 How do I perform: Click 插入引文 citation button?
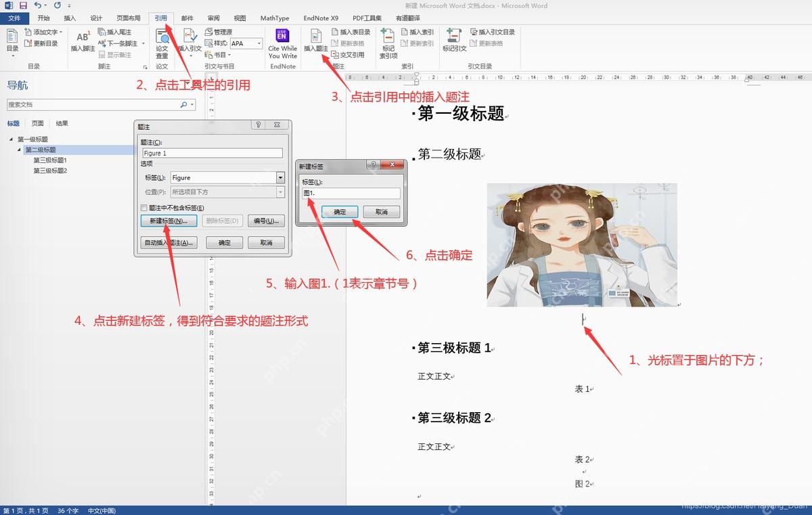(189, 41)
